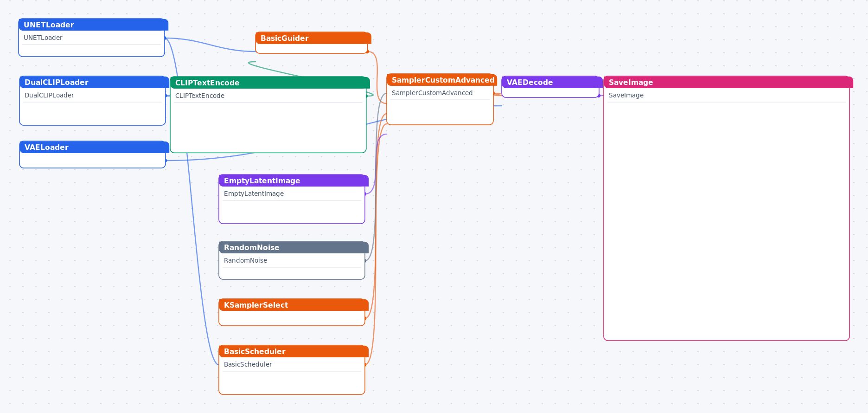Screen dimensions: 868x413
Task: Click the BasicScheduler label inside node body
Action: pyautogui.click(x=248, y=364)
